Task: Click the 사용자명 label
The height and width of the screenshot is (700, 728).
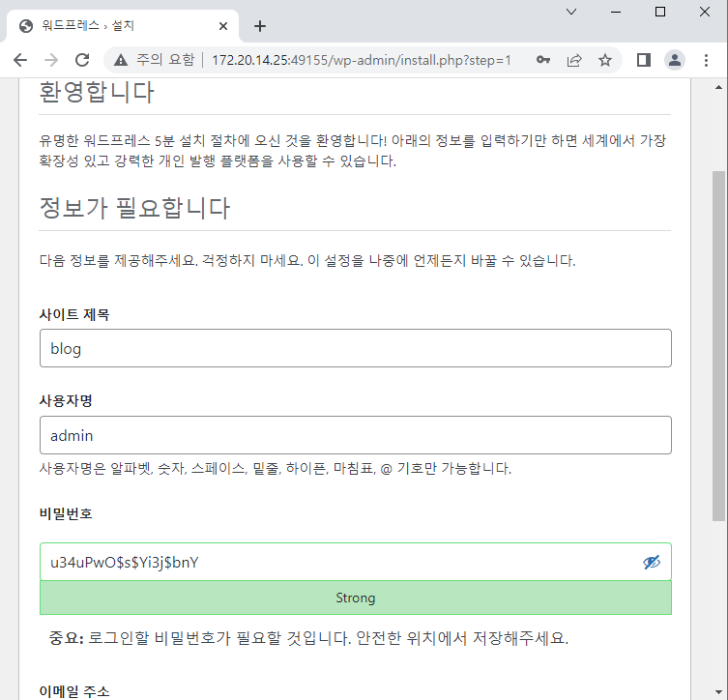Action: [66, 400]
